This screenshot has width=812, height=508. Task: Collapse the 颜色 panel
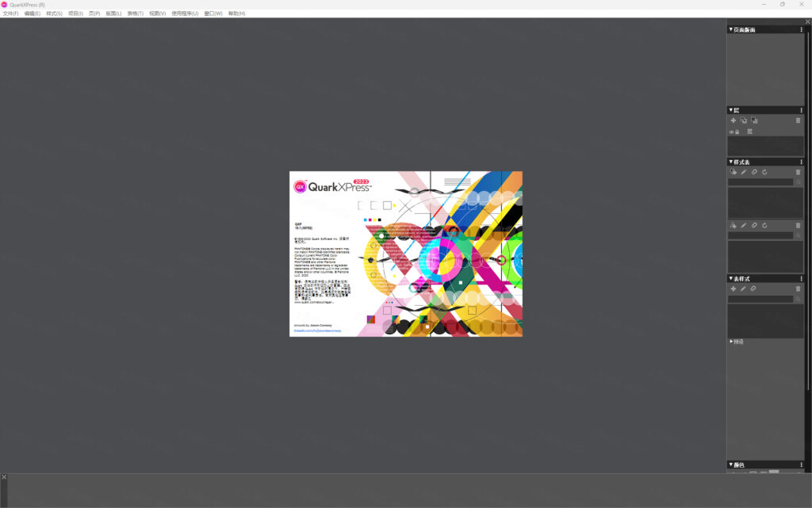click(730, 465)
